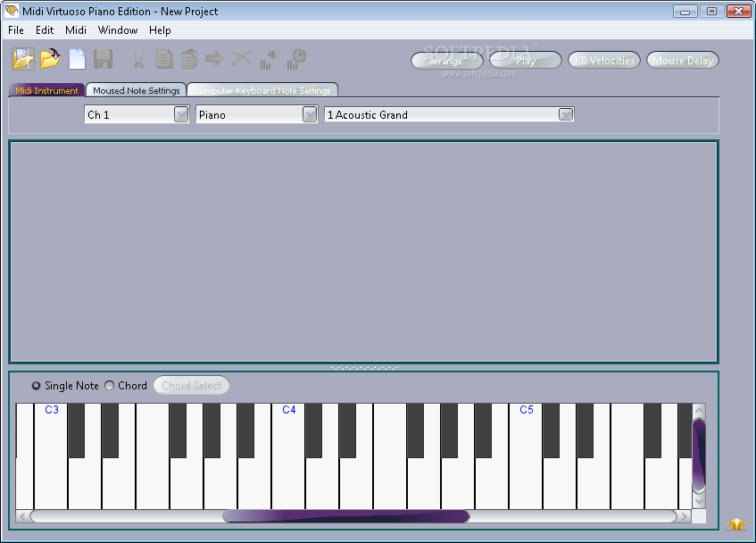Click the app icon in the title bar

click(x=11, y=11)
